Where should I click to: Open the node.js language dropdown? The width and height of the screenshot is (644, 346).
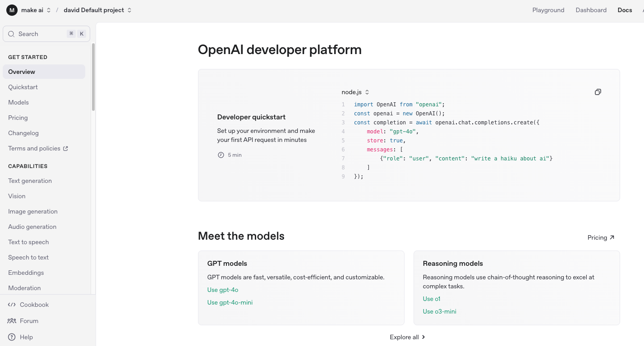[355, 92]
